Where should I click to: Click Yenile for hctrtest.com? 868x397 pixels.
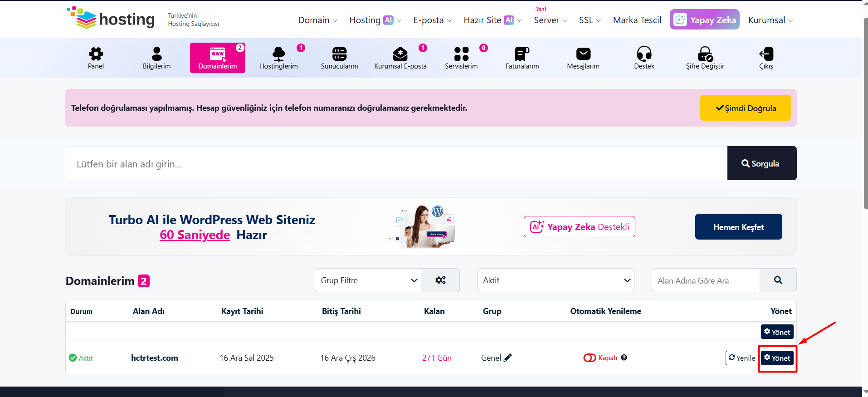coord(742,358)
